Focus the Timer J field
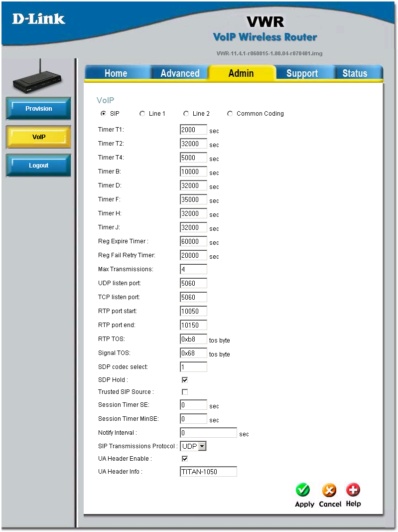Screen dimensions: 398x532 (x=193, y=227)
